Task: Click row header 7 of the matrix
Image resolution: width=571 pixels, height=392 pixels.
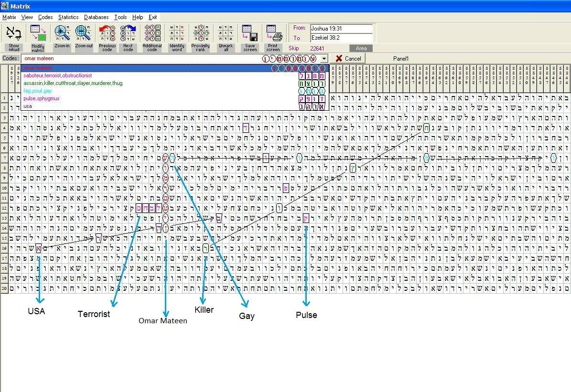Action: click(x=4, y=158)
